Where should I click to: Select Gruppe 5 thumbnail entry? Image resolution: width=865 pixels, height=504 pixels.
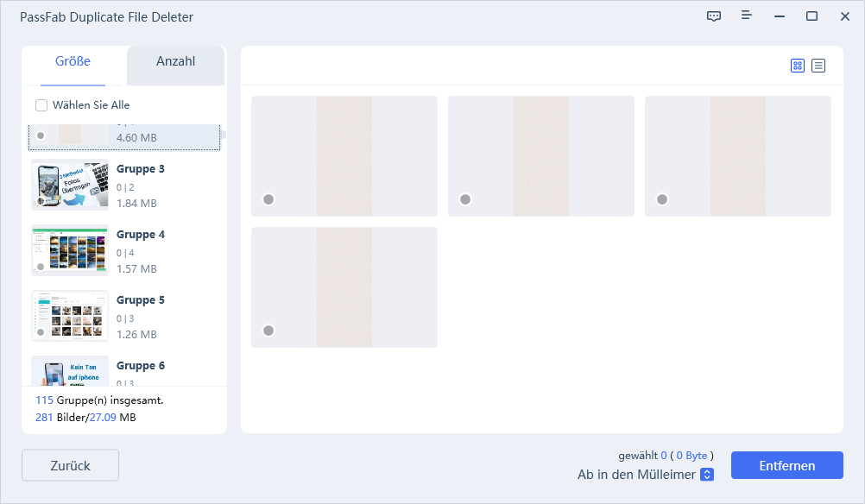pyautogui.click(x=70, y=317)
